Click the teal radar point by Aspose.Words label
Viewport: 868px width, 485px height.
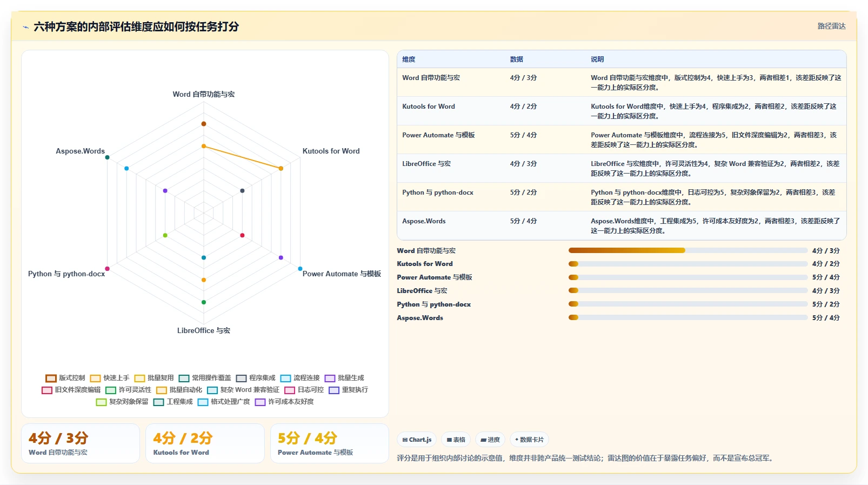click(107, 157)
